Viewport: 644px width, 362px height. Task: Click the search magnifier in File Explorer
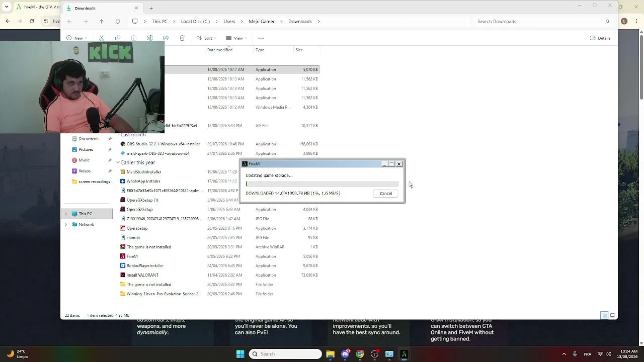(x=608, y=22)
